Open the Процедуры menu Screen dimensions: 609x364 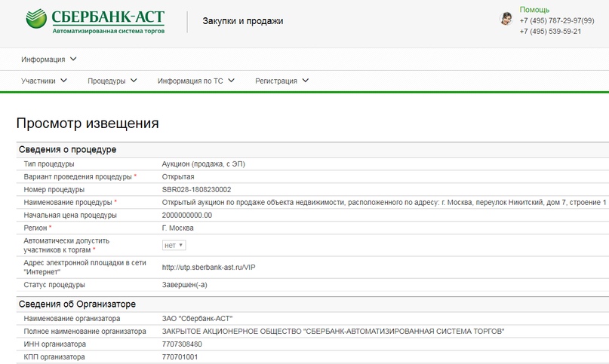pos(106,81)
